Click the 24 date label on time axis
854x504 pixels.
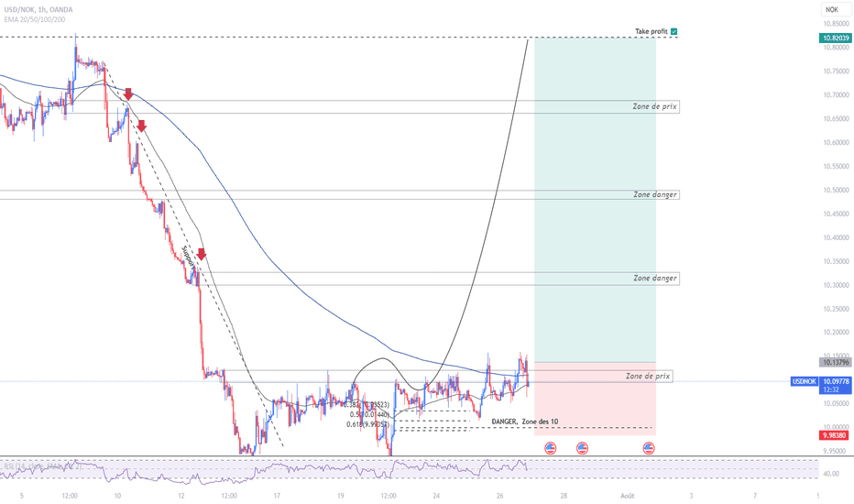point(436,496)
